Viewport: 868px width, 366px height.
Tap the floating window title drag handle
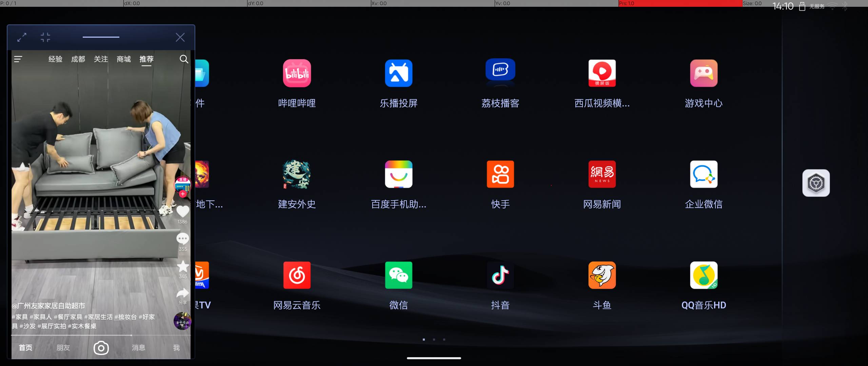click(101, 37)
